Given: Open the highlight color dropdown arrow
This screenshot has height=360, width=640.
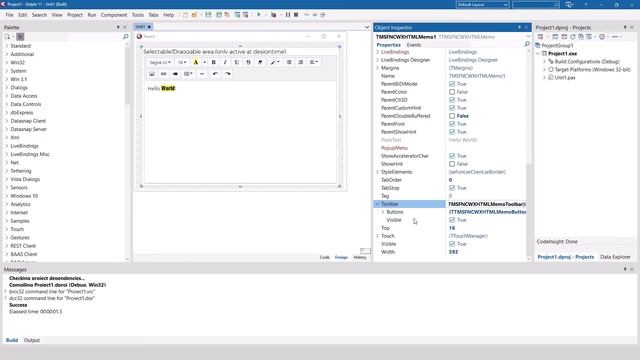Looking at the screenshot, I should pyautogui.click(x=204, y=62).
